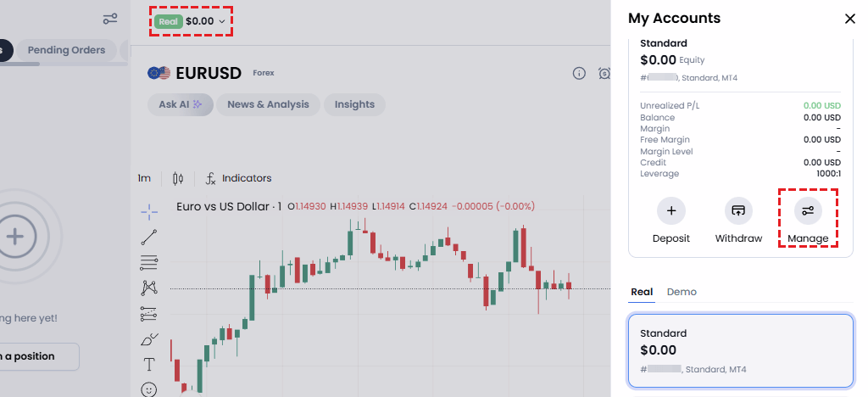Open the Indicators menu
868x397 pixels.
pyautogui.click(x=238, y=178)
